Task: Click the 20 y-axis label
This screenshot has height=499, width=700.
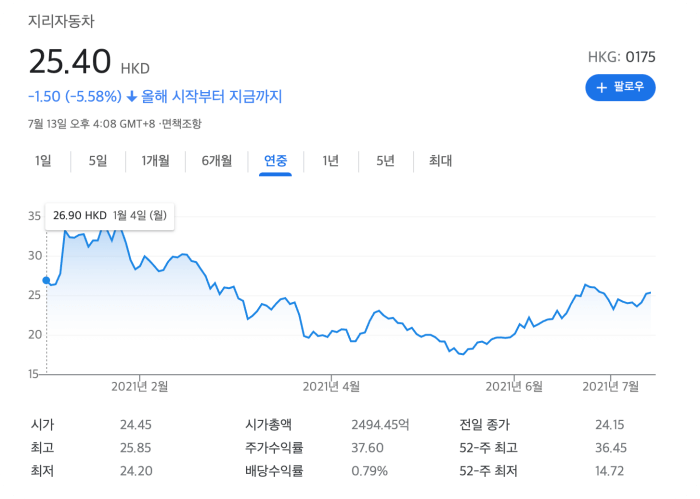Action: point(34,335)
